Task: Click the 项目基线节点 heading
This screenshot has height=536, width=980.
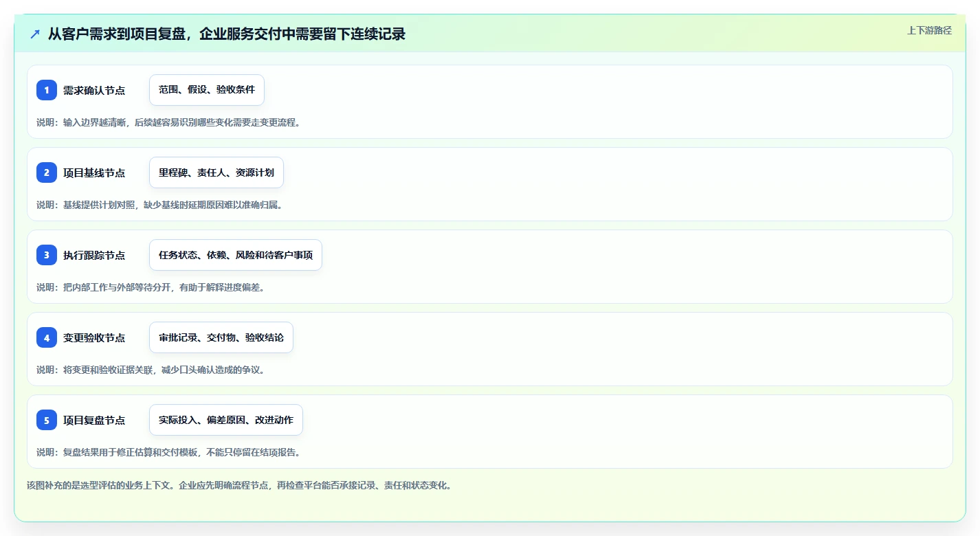Action: pos(94,172)
